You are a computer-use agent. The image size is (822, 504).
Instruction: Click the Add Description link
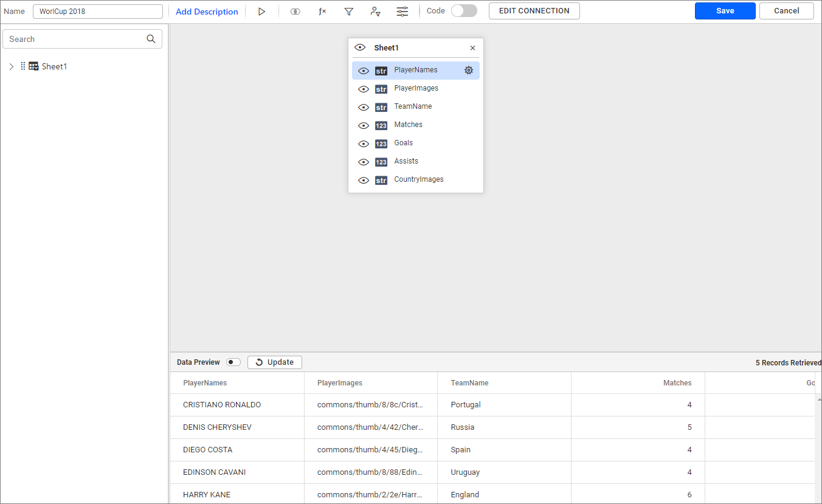[x=207, y=12]
